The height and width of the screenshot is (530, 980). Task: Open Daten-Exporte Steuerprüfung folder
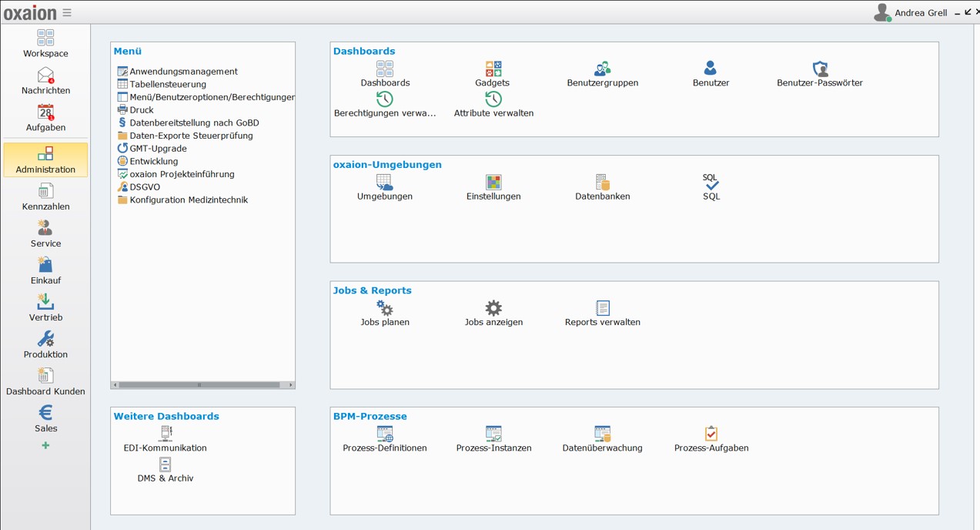coord(185,136)
